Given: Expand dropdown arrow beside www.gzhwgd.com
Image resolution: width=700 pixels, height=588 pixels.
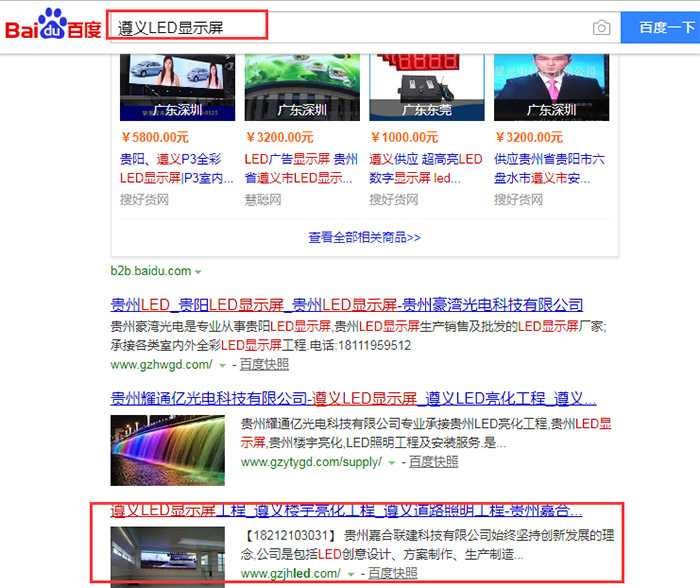Looking at the screenshot, I should (x=221, y=365).
